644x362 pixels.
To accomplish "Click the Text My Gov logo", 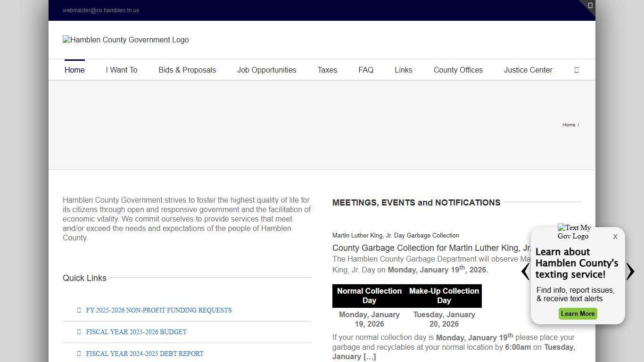I will tap(574, 232).
